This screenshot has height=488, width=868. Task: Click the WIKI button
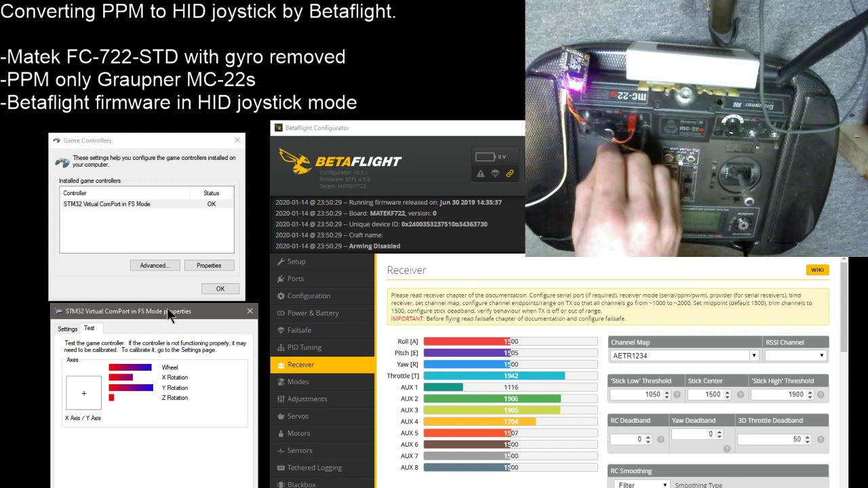click(817, 270)
